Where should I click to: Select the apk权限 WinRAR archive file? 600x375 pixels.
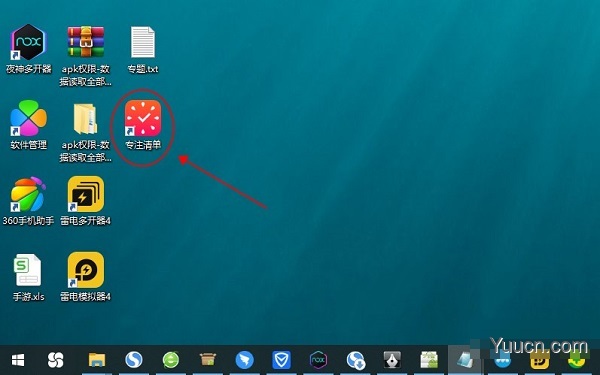tap(86, 56)
